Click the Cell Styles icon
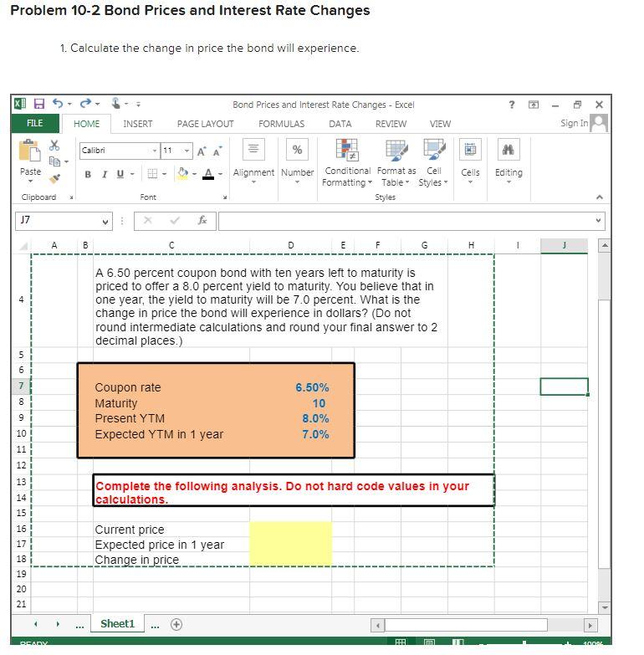The image size is (644, 655). [x=434, y=150]
